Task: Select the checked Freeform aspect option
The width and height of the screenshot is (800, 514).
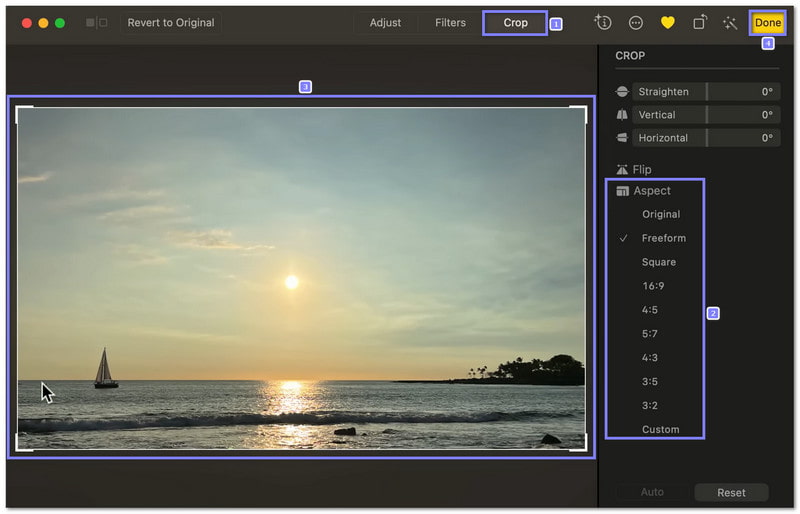Action: (663, 238)
